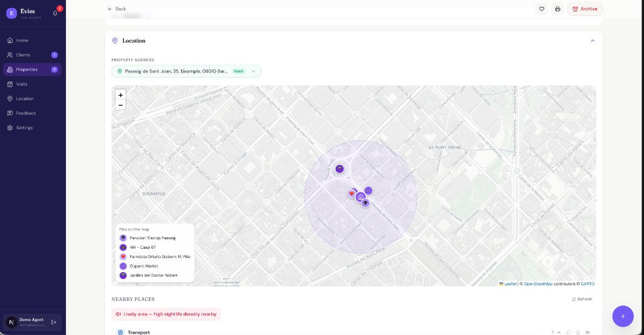The width and height of the screenshot is (644, 335).
Task: Open the Clients section
Action: (33, 55)
